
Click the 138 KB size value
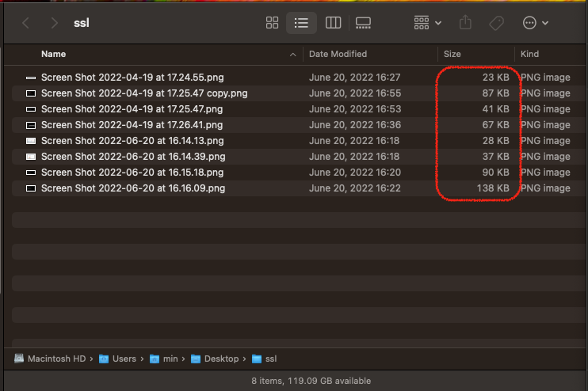click(x=493, y=188)
